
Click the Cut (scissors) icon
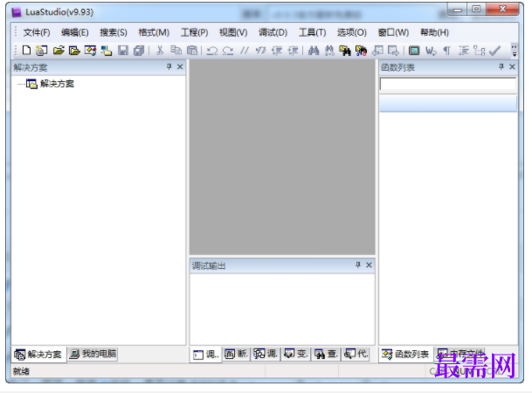(160, 51)
